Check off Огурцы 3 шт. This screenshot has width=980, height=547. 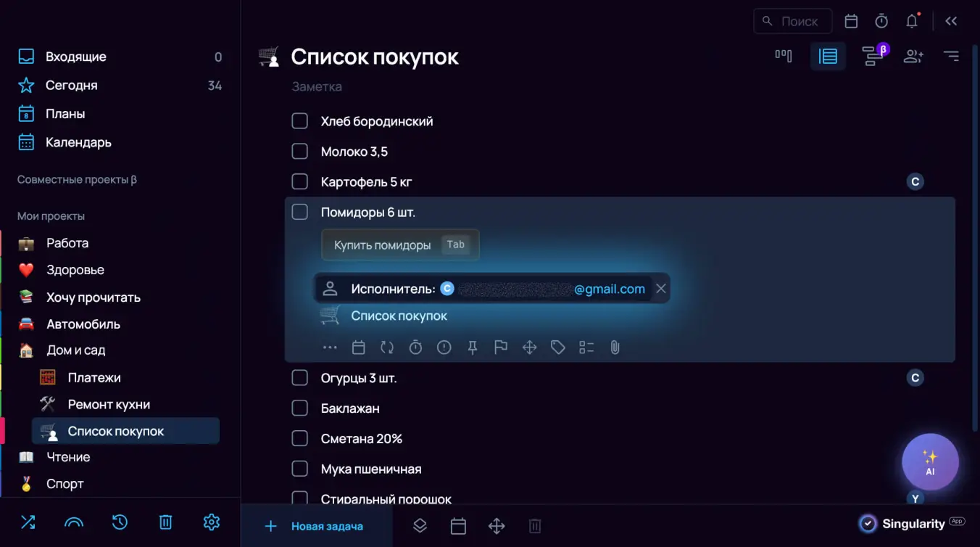click(x=299, y=378)
